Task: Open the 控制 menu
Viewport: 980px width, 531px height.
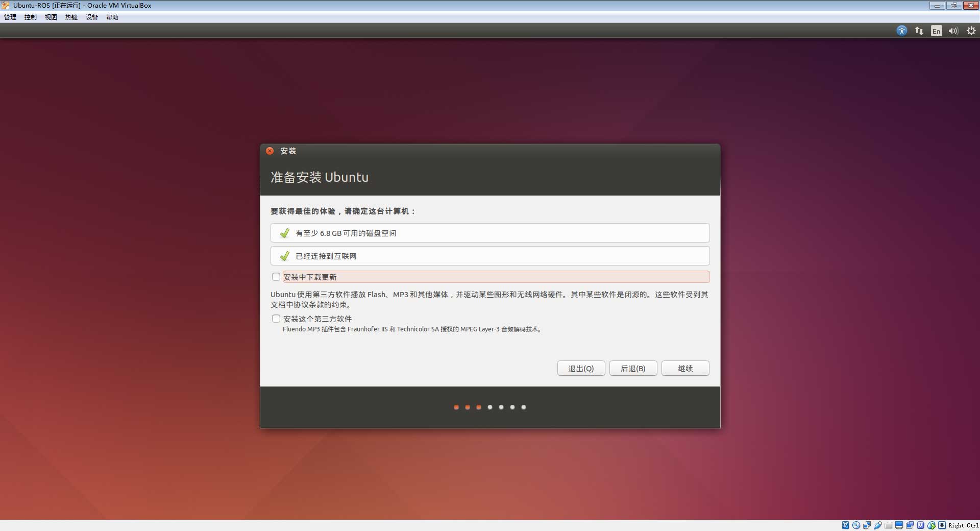Action: (x=31, y=17)
